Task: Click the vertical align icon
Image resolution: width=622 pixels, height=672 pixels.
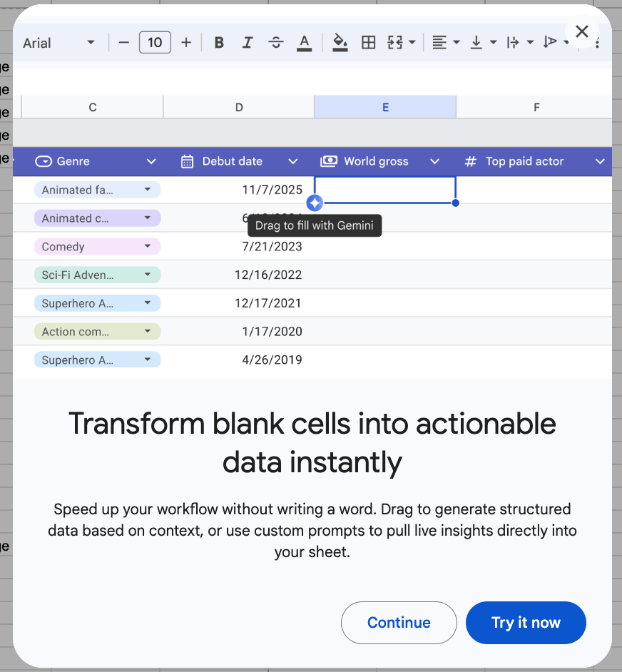Action: tap(476, 42)
